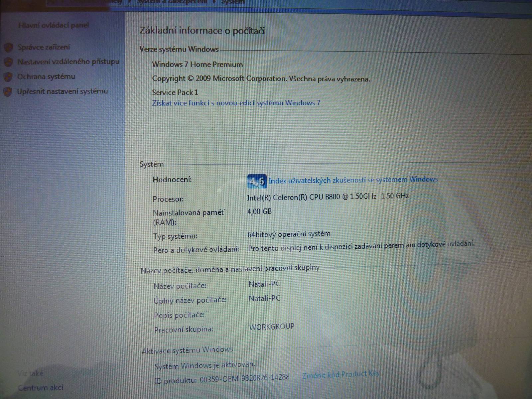Click the Systém breadcrumb in address bar
Screen dimensions: 532x399
(233, 2)
